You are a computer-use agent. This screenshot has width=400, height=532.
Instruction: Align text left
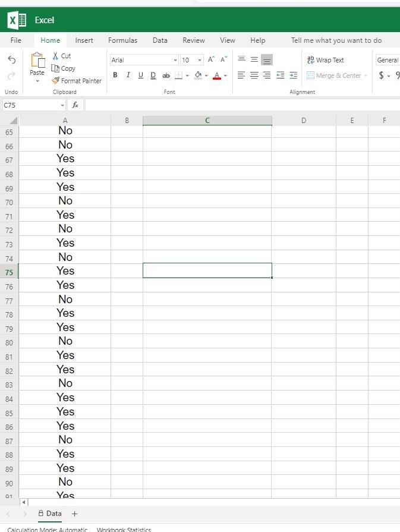point(241,75)
